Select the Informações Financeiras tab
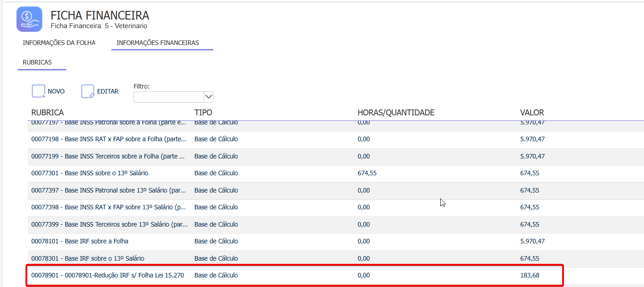This screenshot has width=644, height=287. [158, 43]
